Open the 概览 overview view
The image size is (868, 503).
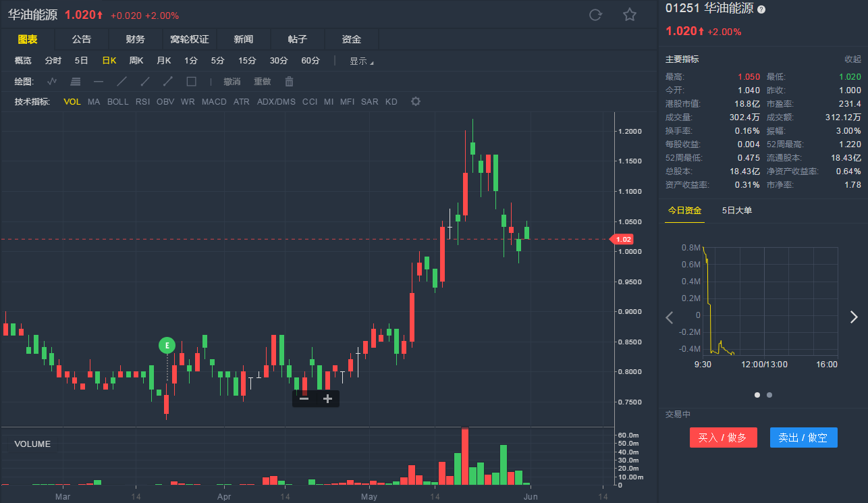coord(23,61)
